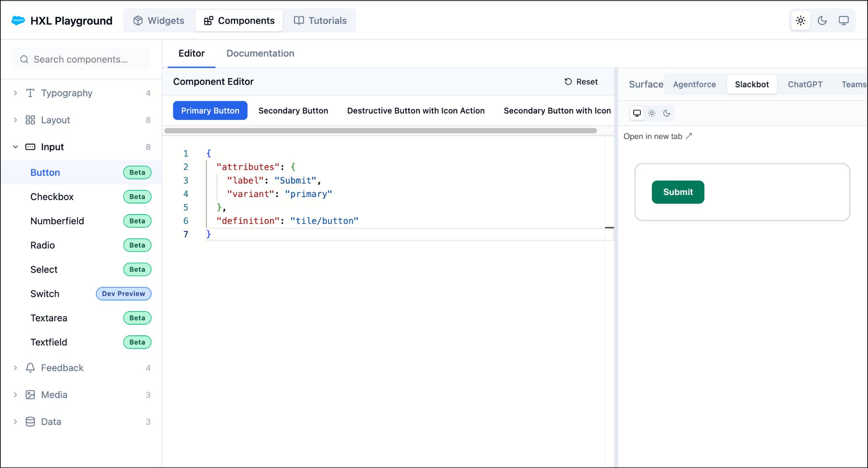The image size is (868, 468).
Task: Click the Reset circular arrow icon
Action: pos(568,81)
